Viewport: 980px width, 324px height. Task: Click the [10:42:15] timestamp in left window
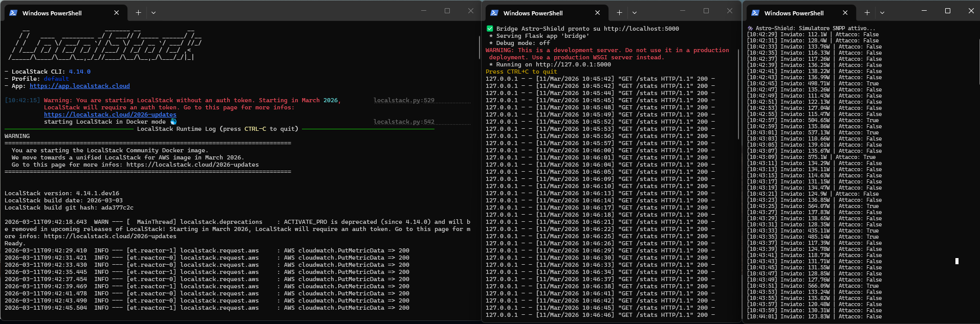[x=23, y=100]
